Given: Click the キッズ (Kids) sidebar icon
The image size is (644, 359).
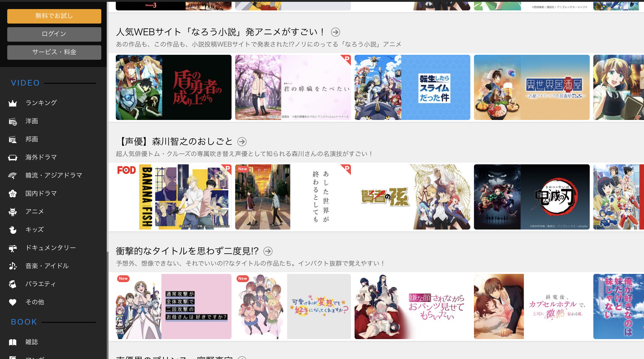Looking at the screenshot, I should coord(13,230).
